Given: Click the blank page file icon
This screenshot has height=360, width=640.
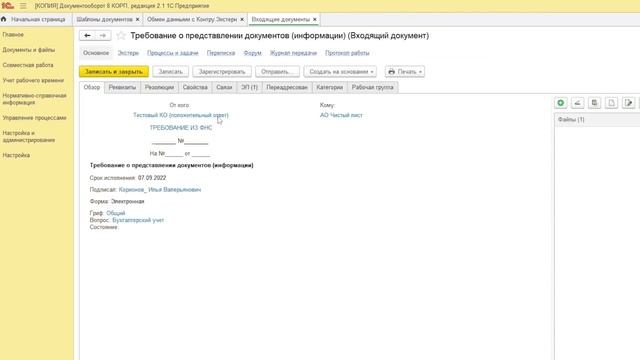Looking at the screenshot, I should pos(611,103).
